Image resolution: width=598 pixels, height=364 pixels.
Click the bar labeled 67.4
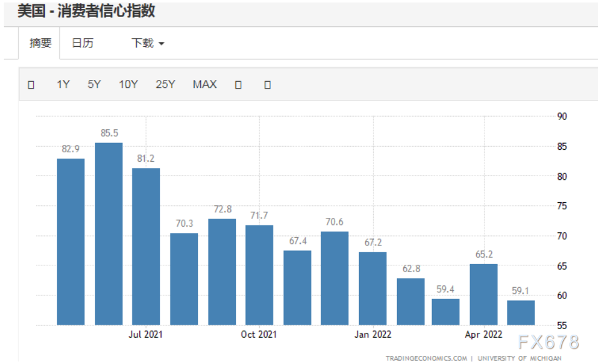point(298,288)
